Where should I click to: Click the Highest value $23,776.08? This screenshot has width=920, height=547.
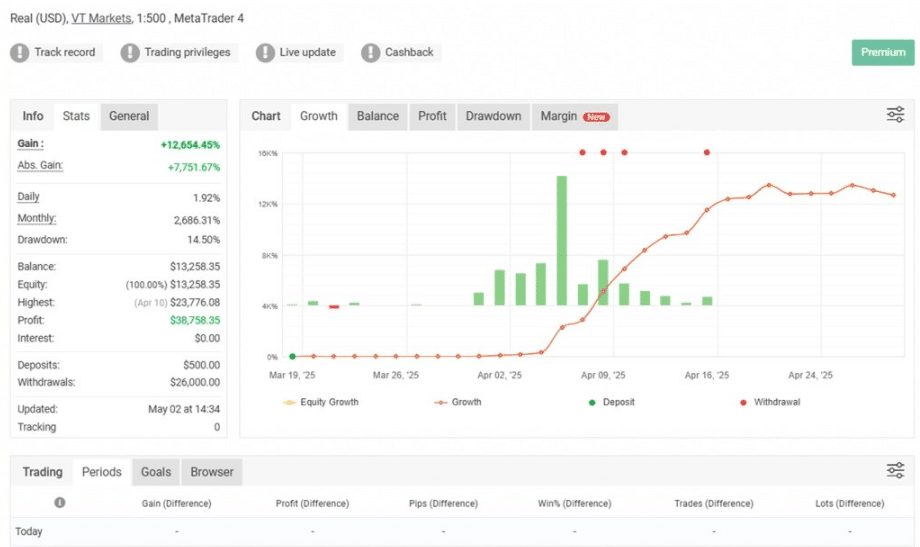pos(195,302)
